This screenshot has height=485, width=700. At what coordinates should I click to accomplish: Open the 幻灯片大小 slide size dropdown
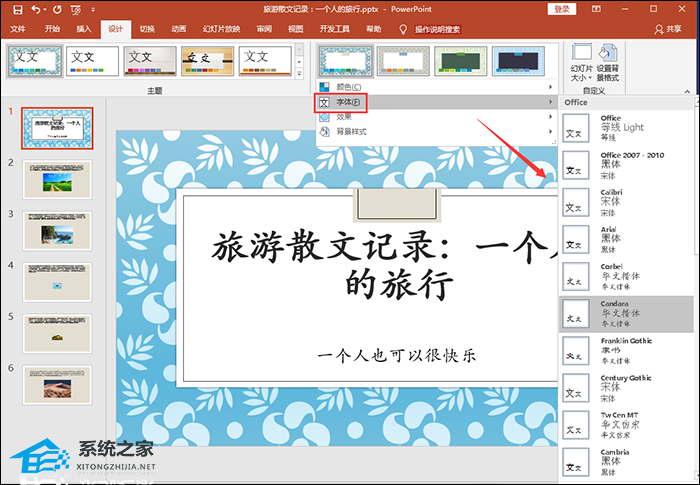582,63
